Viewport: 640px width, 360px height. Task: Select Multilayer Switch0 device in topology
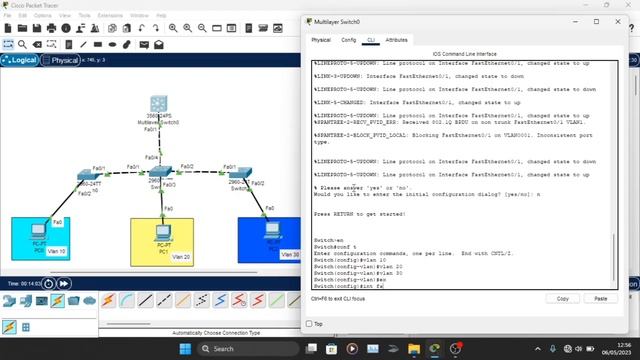coord(159,104)
